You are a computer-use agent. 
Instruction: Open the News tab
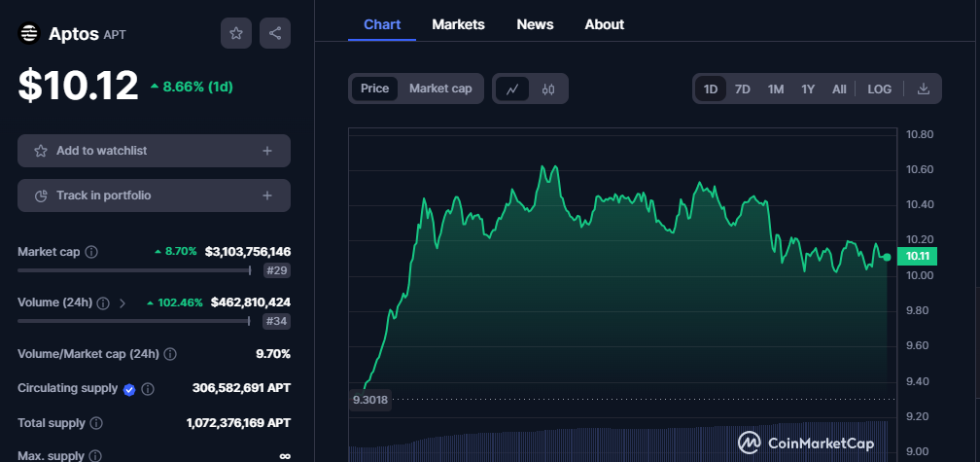pos(535,24)
